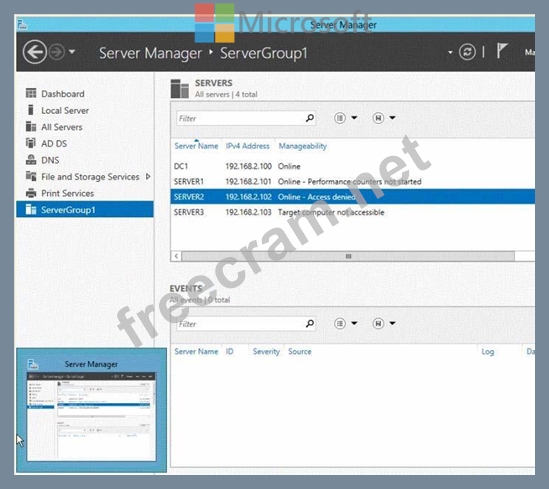Image resolution: width=549 pixels, height=489 pixels.
Task: Click Server Manager icon in preview popup
Action: tap(32, 364)
